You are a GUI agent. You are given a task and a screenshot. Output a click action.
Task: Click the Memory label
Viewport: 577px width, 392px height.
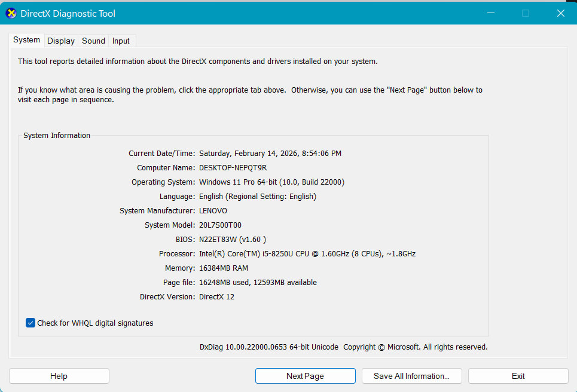tap(179, 268)
